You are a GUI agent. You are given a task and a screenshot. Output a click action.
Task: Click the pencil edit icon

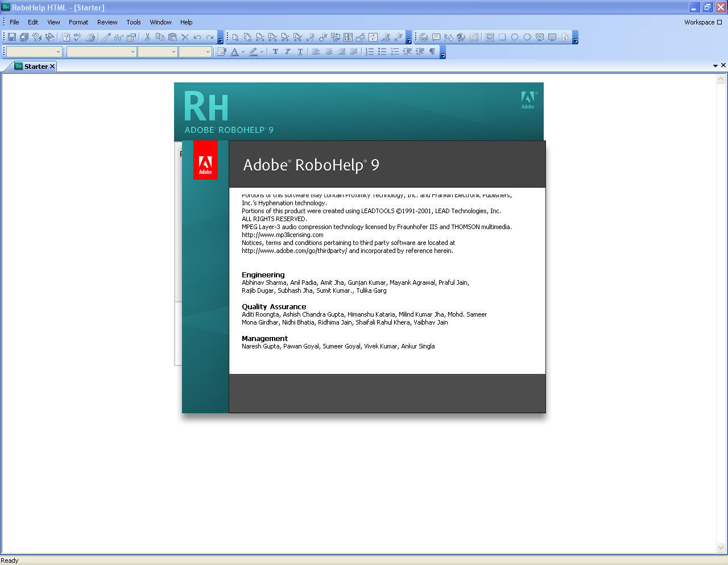[106, 37]
